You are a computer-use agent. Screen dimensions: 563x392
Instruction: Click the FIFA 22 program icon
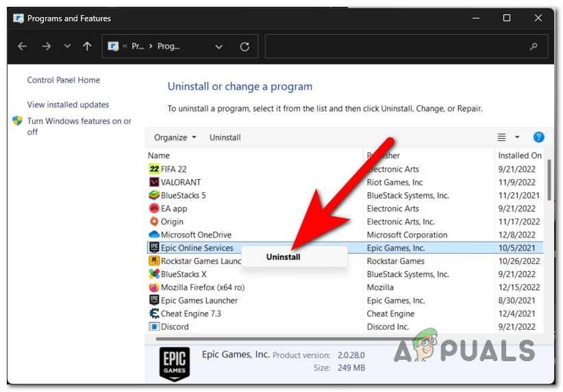pos(154,169)
